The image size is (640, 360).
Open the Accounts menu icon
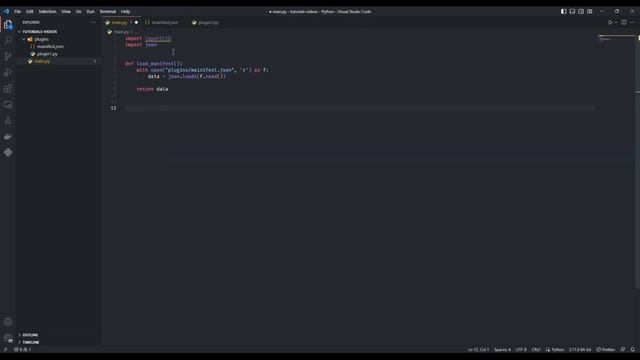pyautogui.click(x=8, y=322)
